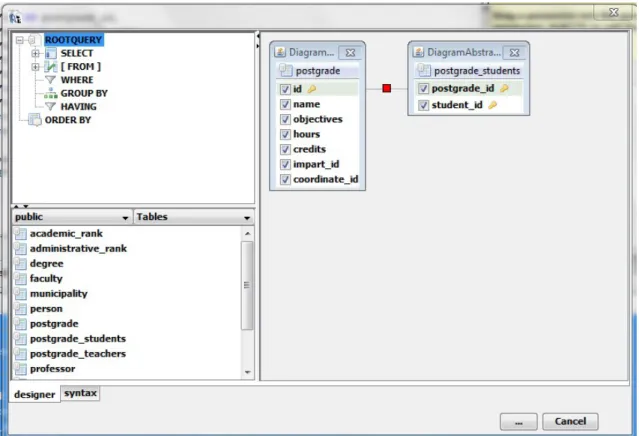Viewport: 639px width, 436px height.
Task: Click the table list scrollbar thumb
Action: pyautogui.click(x=247, y=285)
